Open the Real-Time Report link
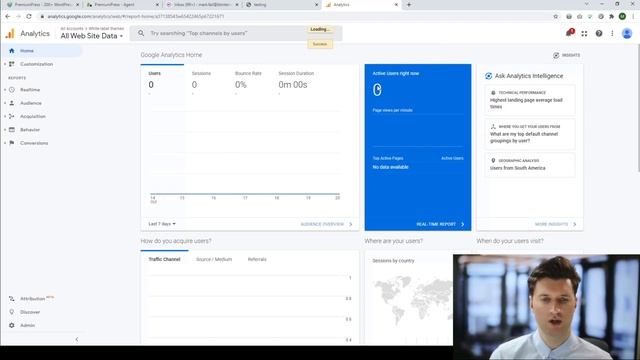Image resolution: width=640 pixels, height=360 pixels. click(440, 224)
